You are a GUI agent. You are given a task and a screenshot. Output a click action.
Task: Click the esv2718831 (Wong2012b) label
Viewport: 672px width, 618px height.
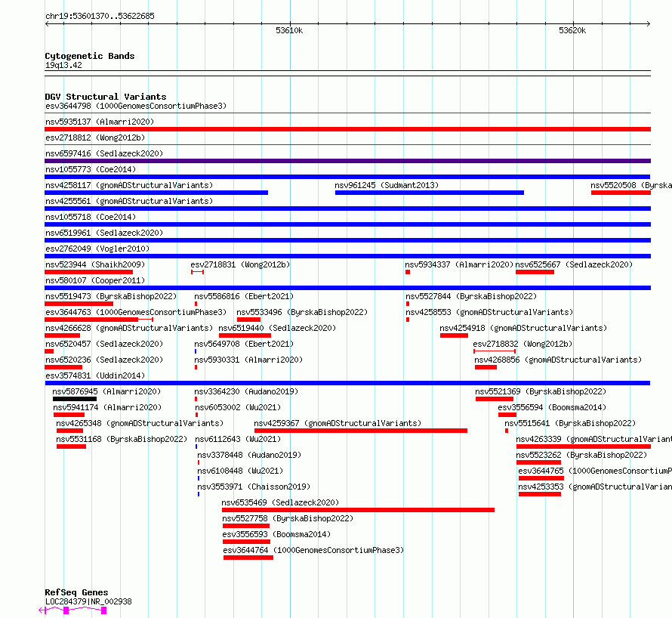[240, 264]
